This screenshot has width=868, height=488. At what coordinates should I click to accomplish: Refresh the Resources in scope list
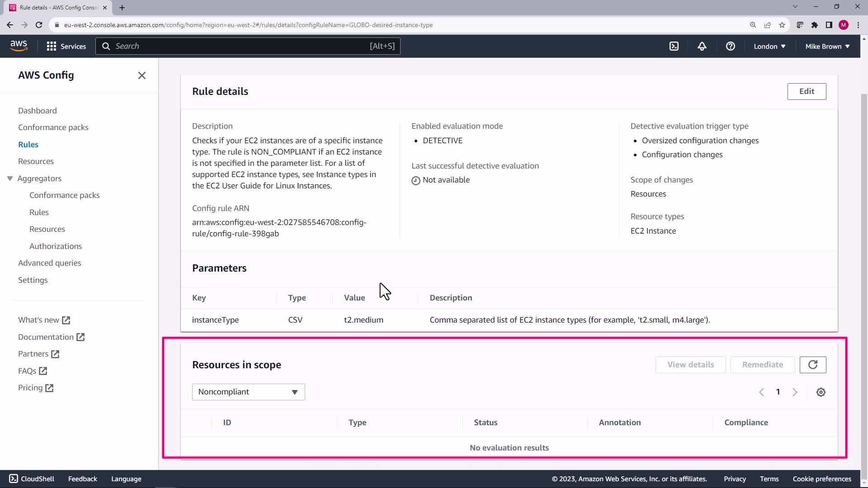pyautogui.click(x=812, y=365)
